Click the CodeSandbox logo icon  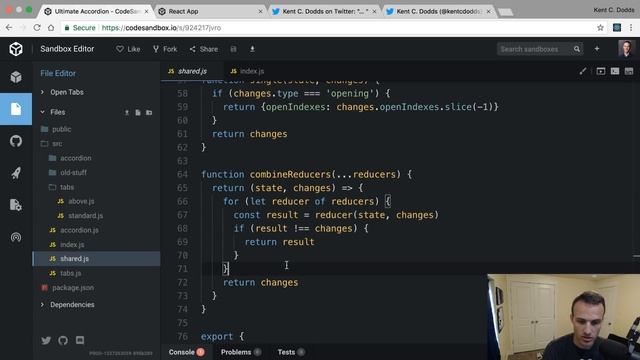pos(16,49)
